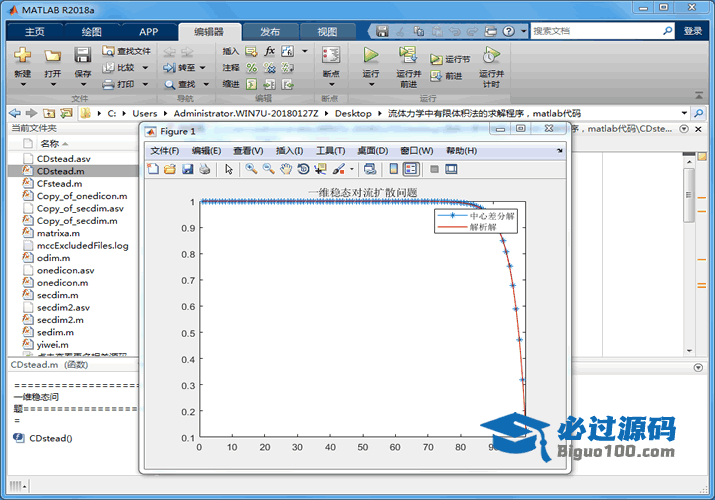
Task: Open the 文件(F) menu in Figure 1
Action: (165, 151)
